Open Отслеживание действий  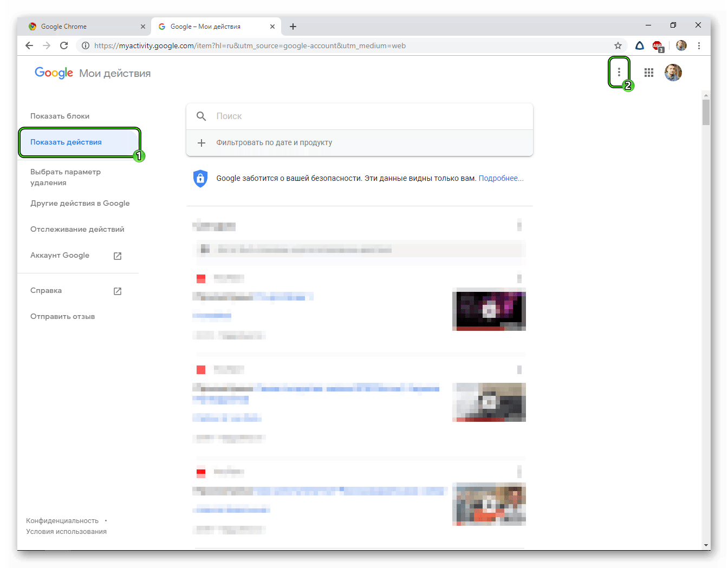[77, 229]
